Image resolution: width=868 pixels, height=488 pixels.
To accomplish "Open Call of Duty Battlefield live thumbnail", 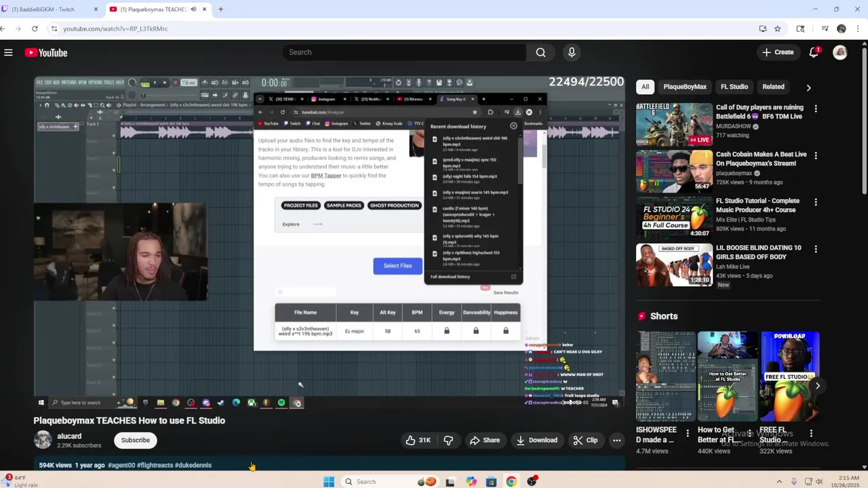I will coord(674,124).
